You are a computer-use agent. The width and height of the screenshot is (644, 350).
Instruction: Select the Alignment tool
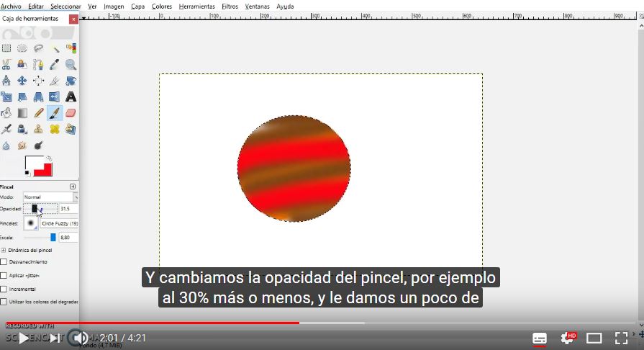pos(38,81)
